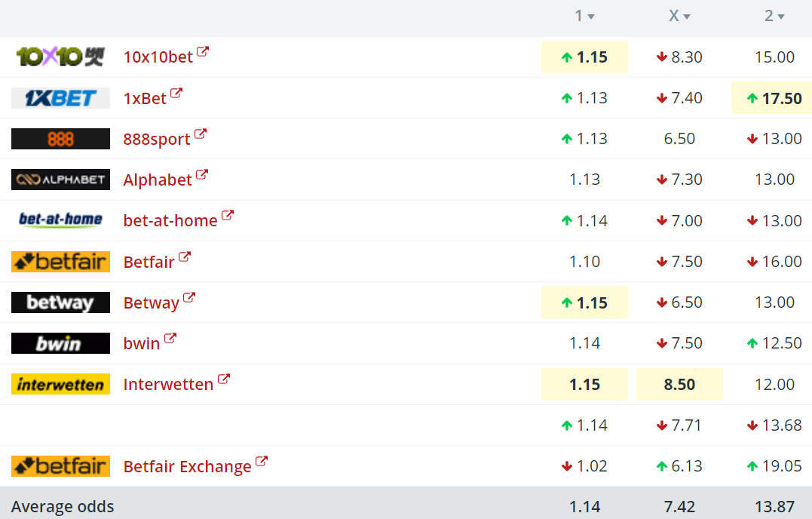
Task: Click the bwin logo image
Action: pos(60,343)
